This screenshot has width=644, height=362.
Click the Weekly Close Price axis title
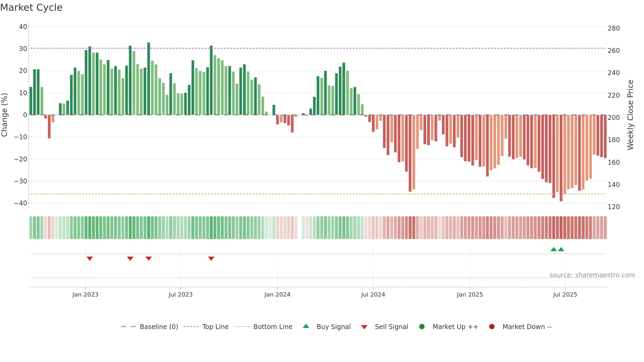coord(630,115)
